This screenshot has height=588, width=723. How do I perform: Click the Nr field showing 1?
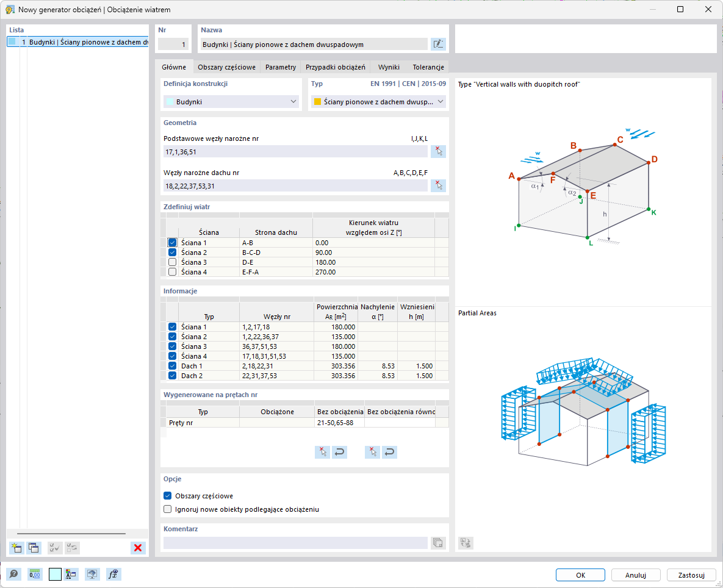[x=173, y=45]
